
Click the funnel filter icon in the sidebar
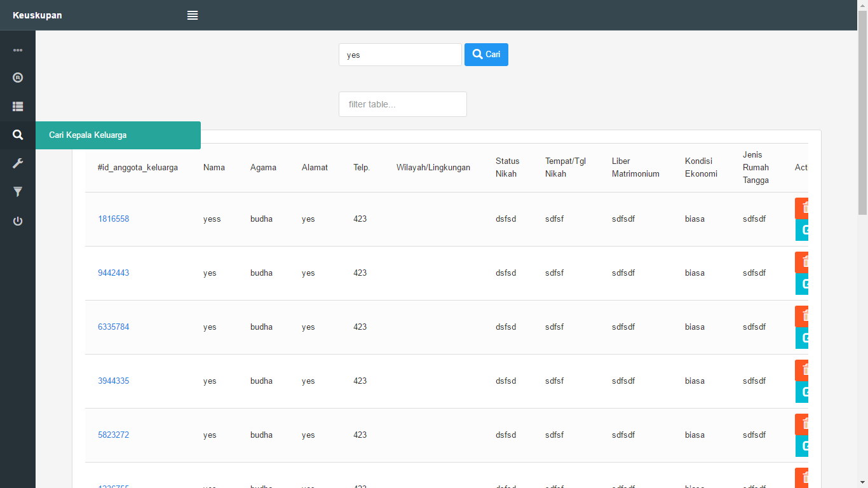18,192
